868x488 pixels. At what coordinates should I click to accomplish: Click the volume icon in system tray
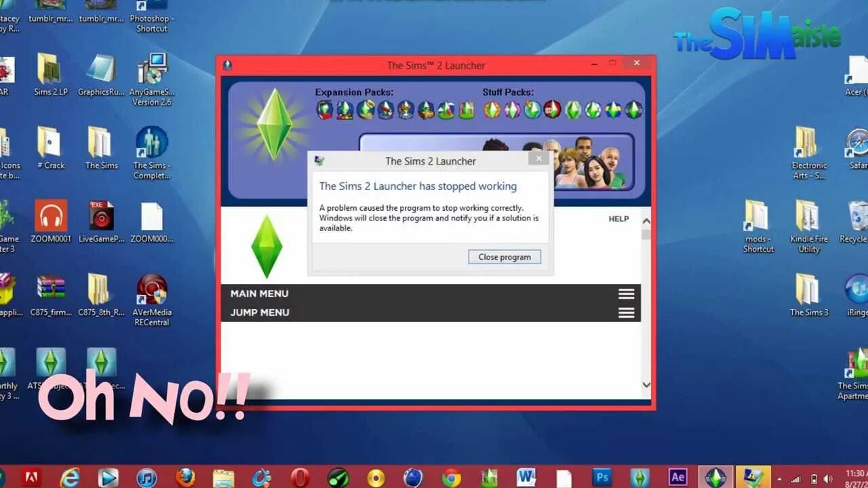(827, 479)
